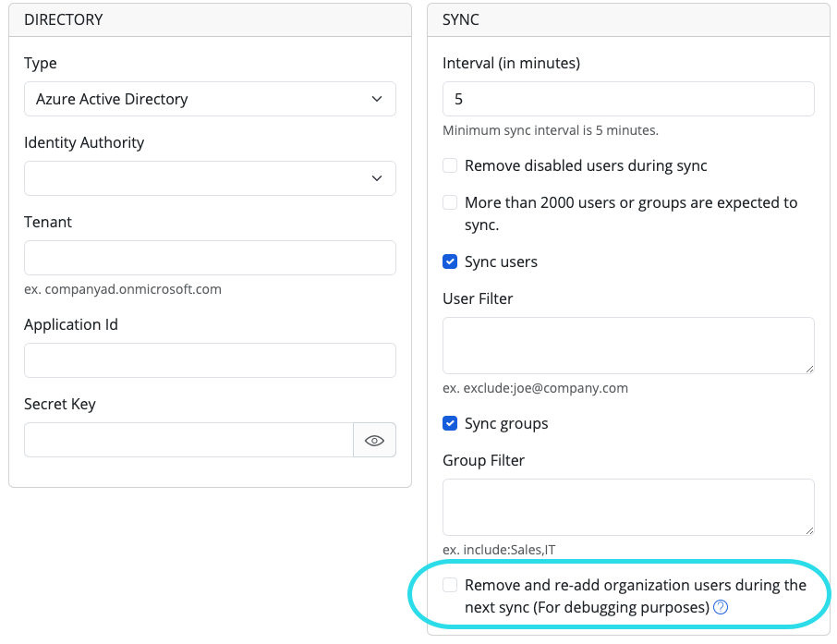Open the help tooltip beside debugging option
Image resolution: width=837 pixels, height=644 pixels.
pyautogui.click(x=721, y=608)
